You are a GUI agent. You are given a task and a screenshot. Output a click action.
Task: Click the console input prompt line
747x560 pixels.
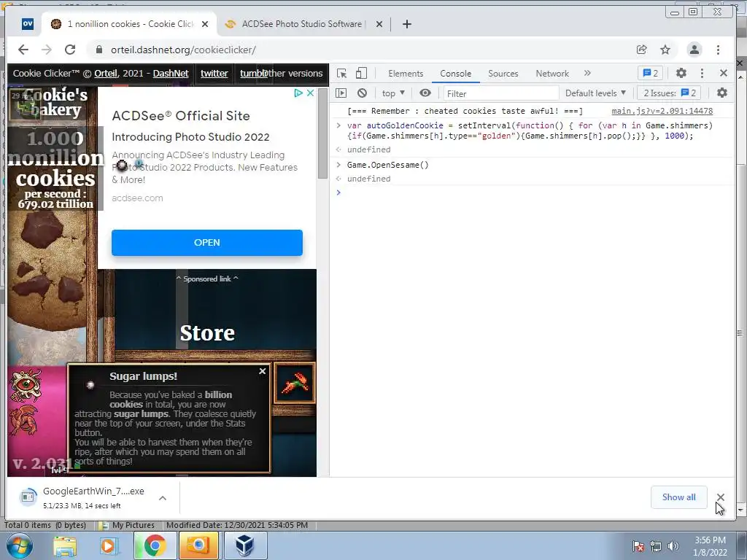pos(532,192)
